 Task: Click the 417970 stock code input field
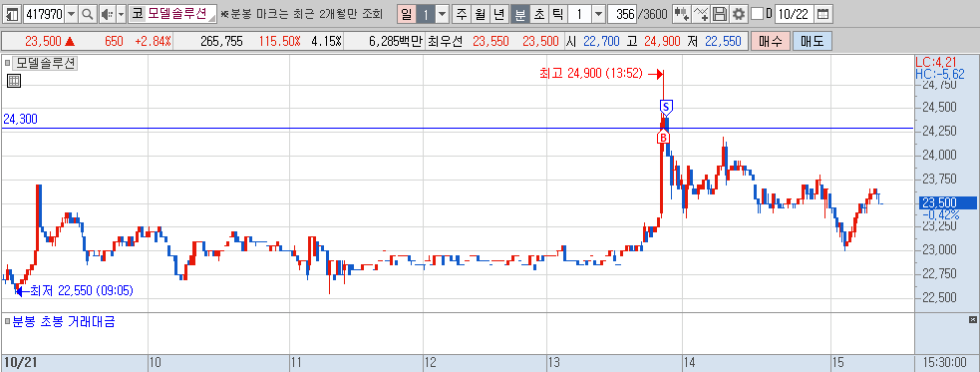[43, 14]
